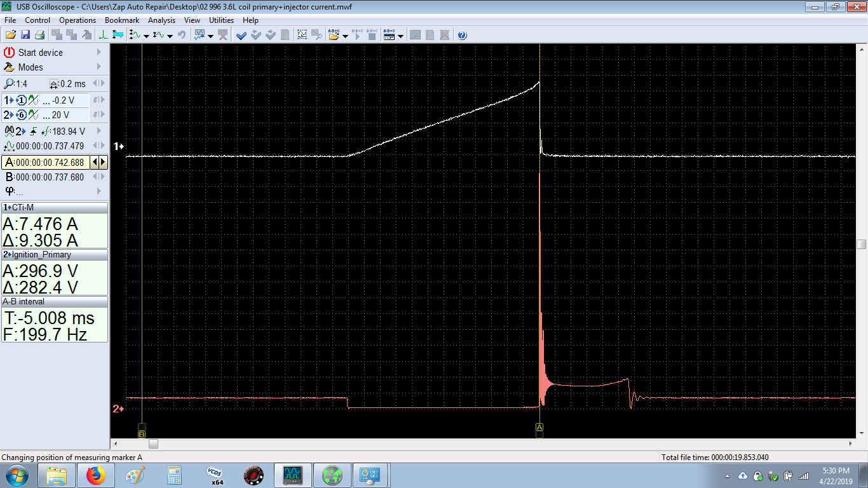Open the Utilities menu
Screen dimensions: 868x488
click(221, 20)
